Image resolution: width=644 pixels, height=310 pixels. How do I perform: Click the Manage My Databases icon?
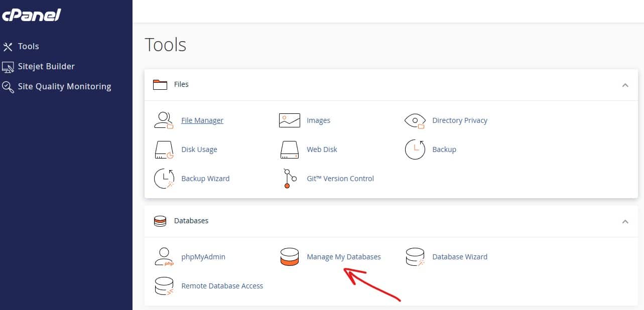click(x=289, y=257)
